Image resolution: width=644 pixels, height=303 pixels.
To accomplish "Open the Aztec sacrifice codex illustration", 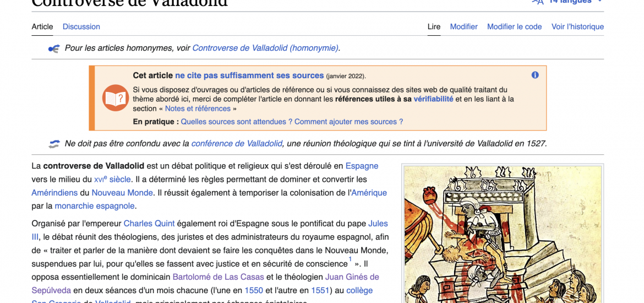I will click(503, 234).
